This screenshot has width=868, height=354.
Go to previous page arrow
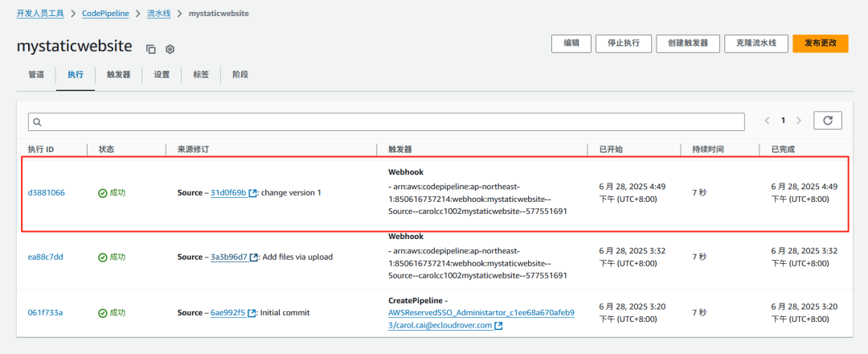768,120
